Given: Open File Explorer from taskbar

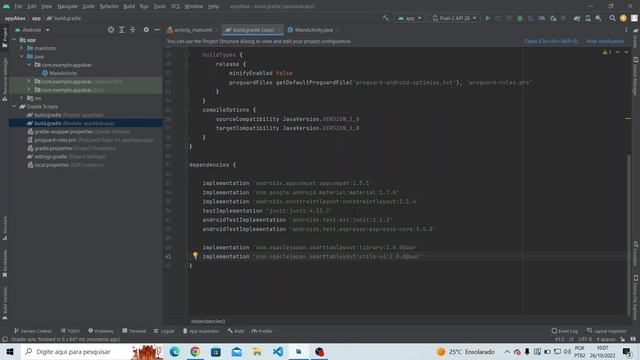Looking at the screenshot, I should (x=257, y=351).
